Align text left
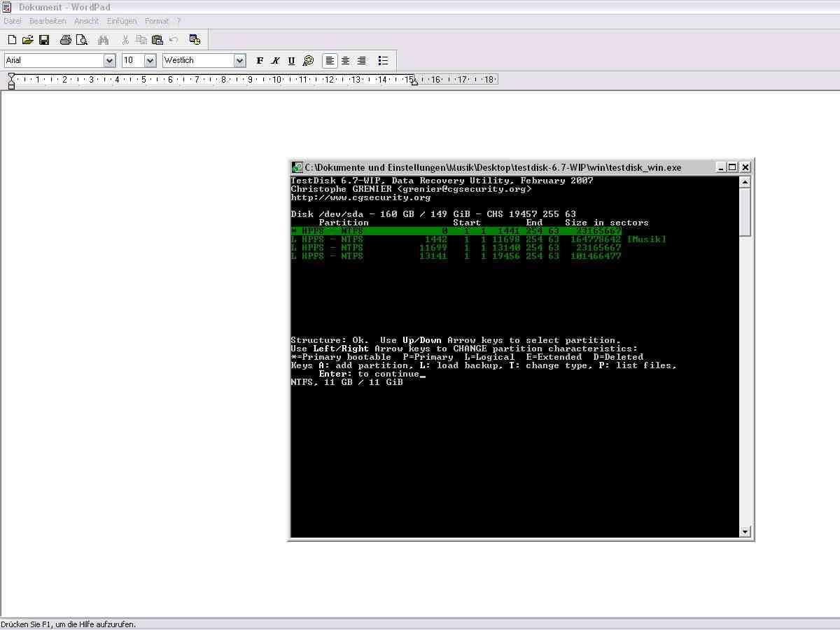This screenshot has width=840, height=630. [x=330, y=61]
